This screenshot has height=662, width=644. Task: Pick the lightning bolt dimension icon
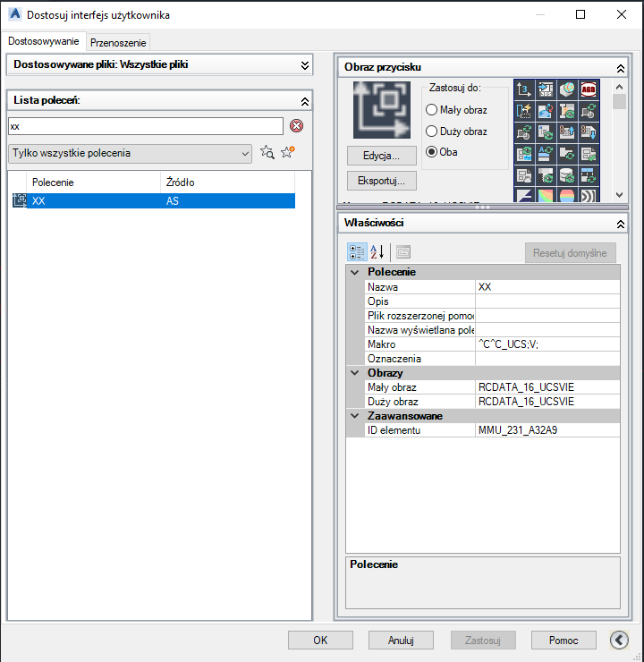[524, 111]
